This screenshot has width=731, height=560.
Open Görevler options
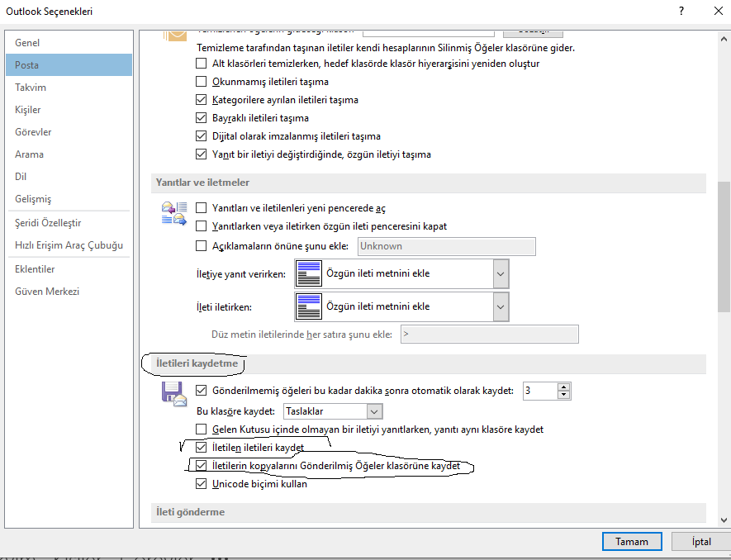[69, 132]
